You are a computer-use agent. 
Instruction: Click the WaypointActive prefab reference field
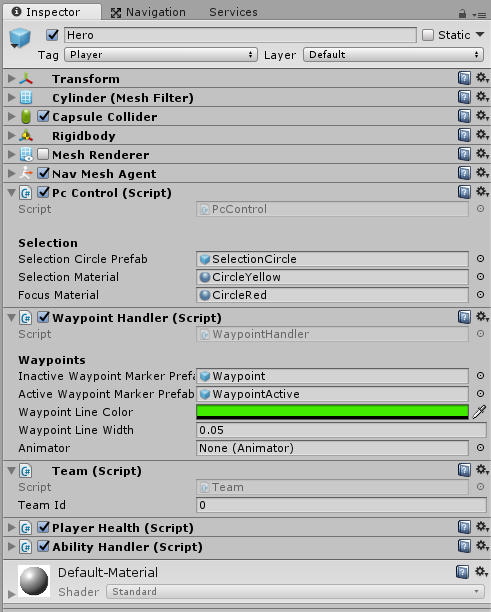(332, 394)
